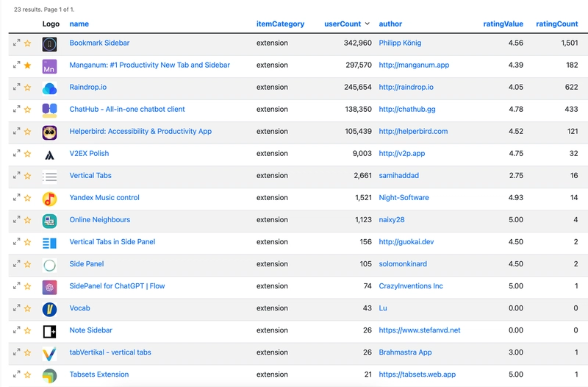Screen dimensions: 588x387
Task: Expand the Raindrop.io row details
Action: [x=16, y=87]
